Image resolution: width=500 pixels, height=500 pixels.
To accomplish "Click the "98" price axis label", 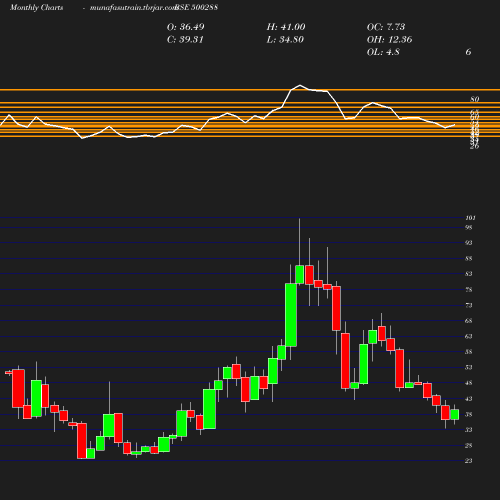I will [x=469, y=228].
